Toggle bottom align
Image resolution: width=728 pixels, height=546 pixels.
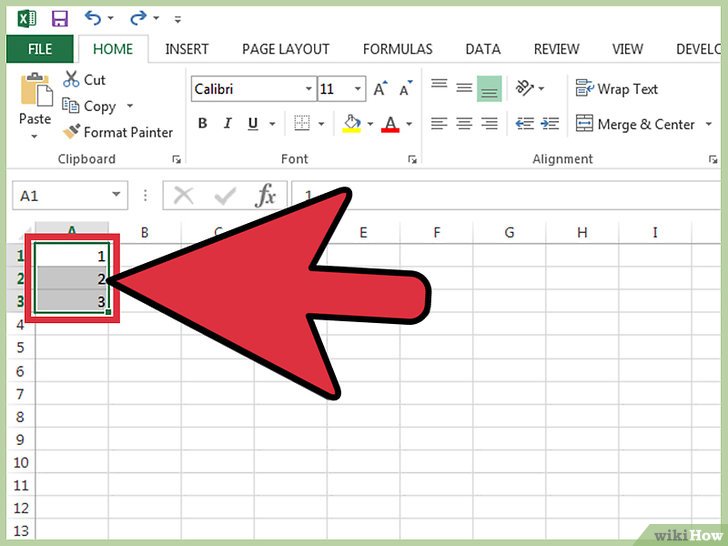point(489,88)
